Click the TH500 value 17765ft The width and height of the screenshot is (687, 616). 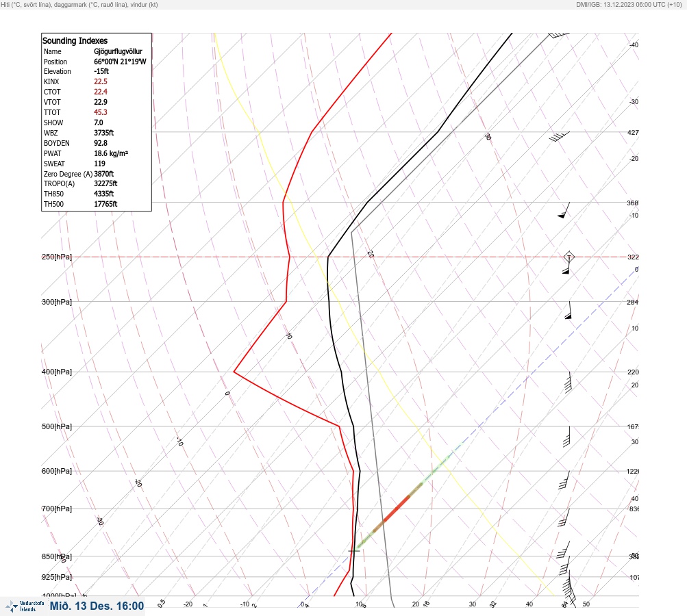click(x=105, y=204)
